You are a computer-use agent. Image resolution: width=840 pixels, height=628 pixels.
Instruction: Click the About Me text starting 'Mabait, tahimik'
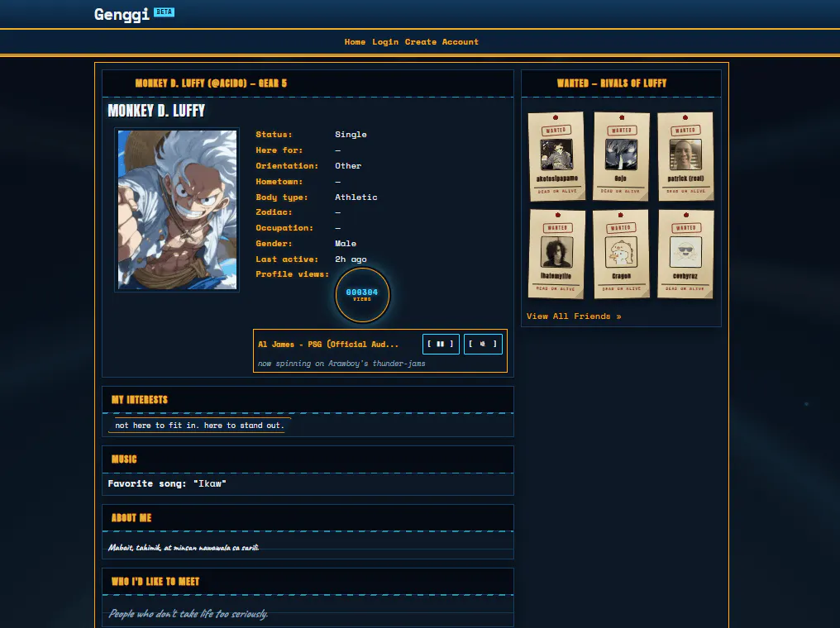pos(184,547)
